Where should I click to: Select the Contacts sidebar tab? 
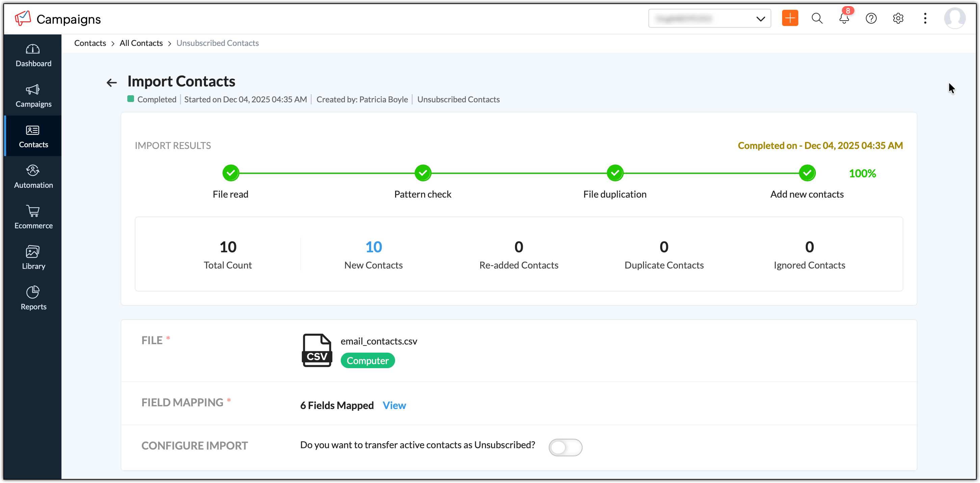(x=33, y=136)
